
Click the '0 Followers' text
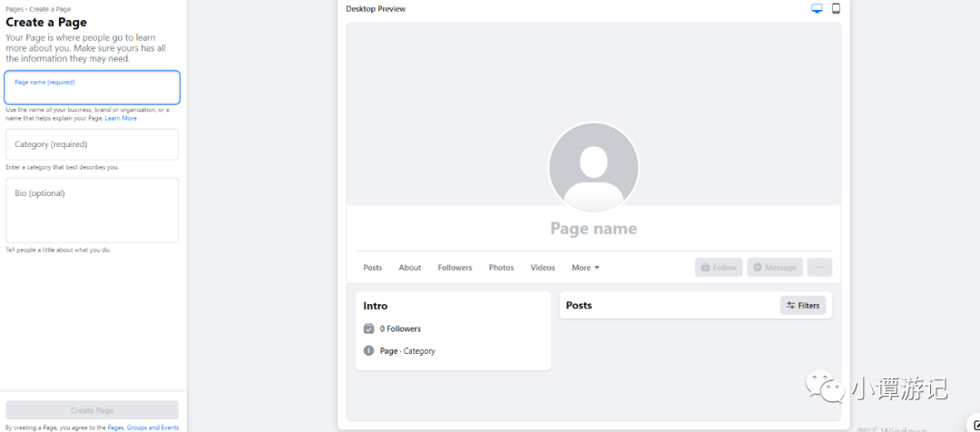401,329
